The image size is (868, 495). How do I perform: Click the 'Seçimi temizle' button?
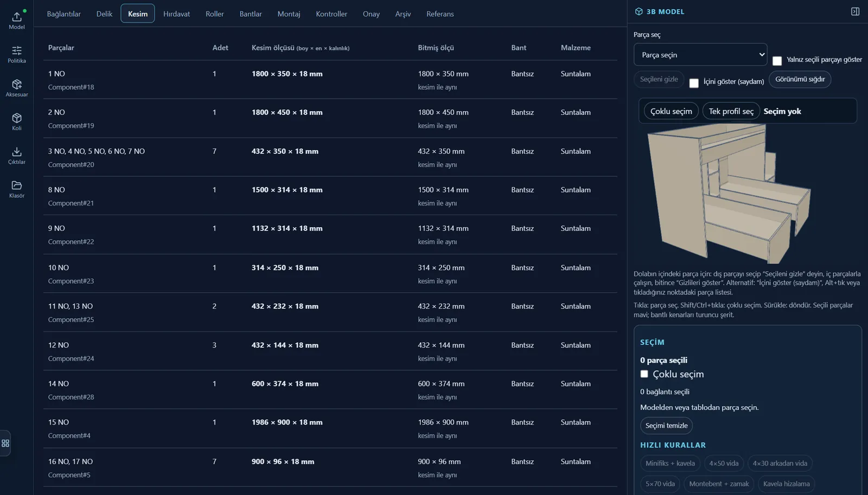tap(666, 426)
